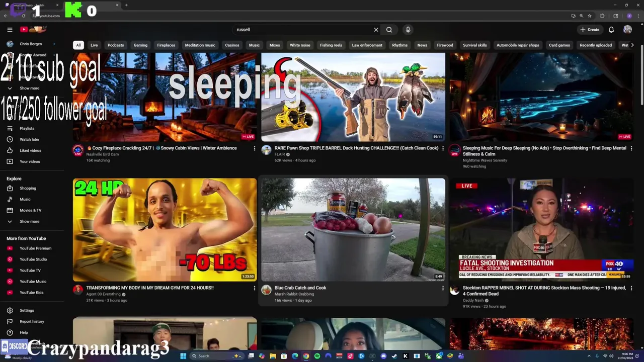This screenshot has width=644, height=362.
Task: Select the White noise filter chip
Action: pos(300,45)
